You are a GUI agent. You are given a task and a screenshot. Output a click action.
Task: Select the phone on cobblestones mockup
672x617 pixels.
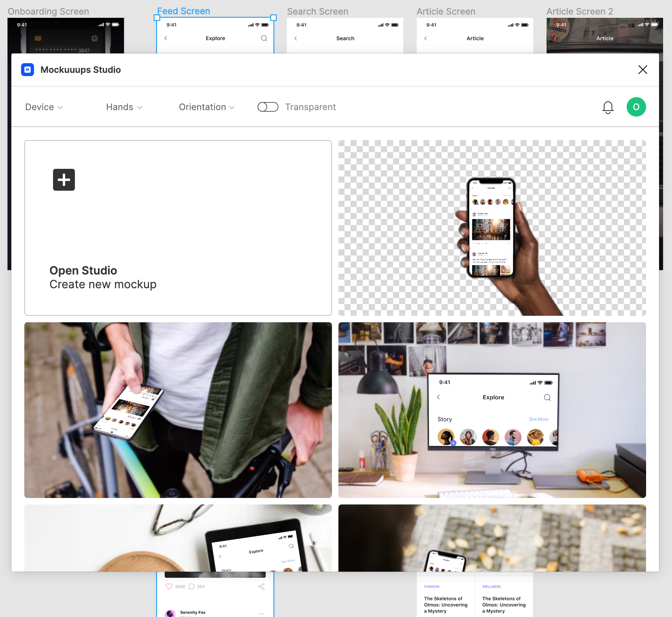[x=492, y=538]
